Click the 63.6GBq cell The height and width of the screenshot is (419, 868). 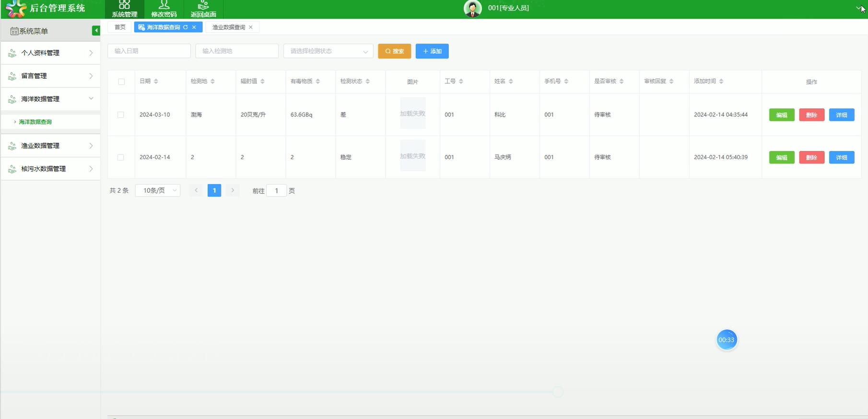coord(301,115)
